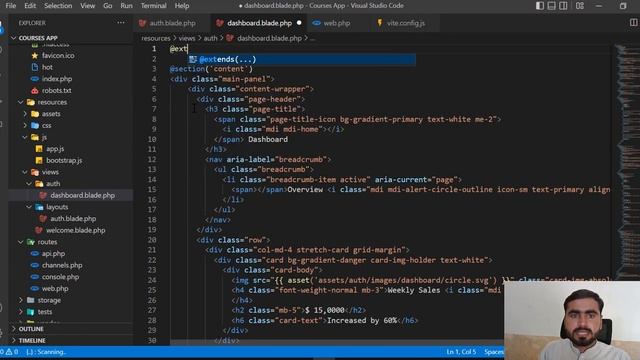Open app.js file
Image resolution: width=640 pixels, height=360 pixels.
[55, 149]
